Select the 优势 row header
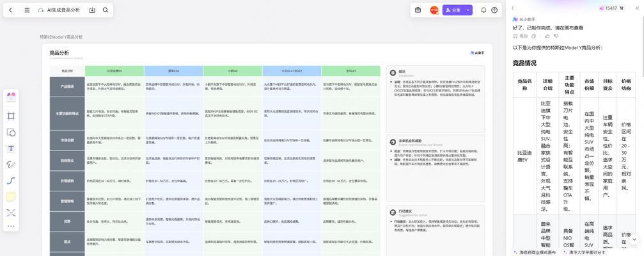This screenshot has height=256, width=644. pos(67,221)
